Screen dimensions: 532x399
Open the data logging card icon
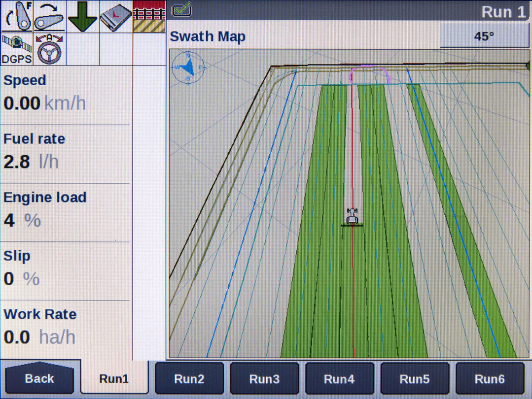coord(116,16)
